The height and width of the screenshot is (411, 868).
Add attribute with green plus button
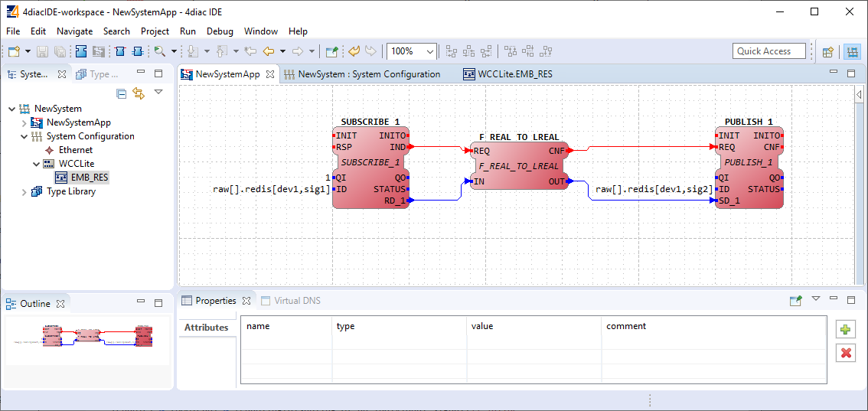tap(845, 330)
